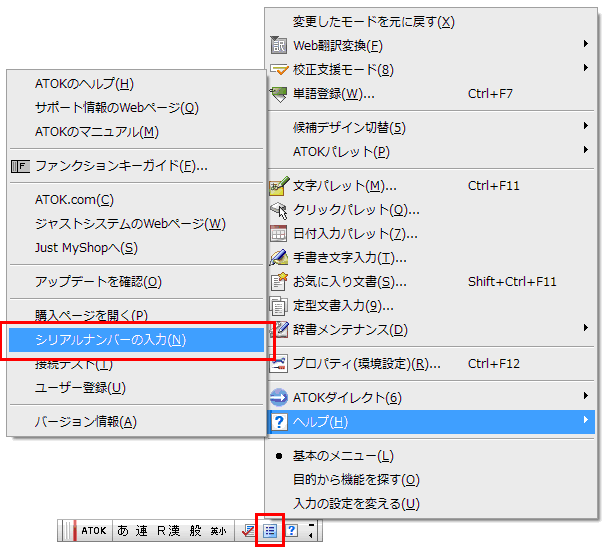The height and width of the screenshot is (549, 608).
Task: Click the ATOKダイレクト arrow icon
Action: pyautogui.click(x=279, y=397)
